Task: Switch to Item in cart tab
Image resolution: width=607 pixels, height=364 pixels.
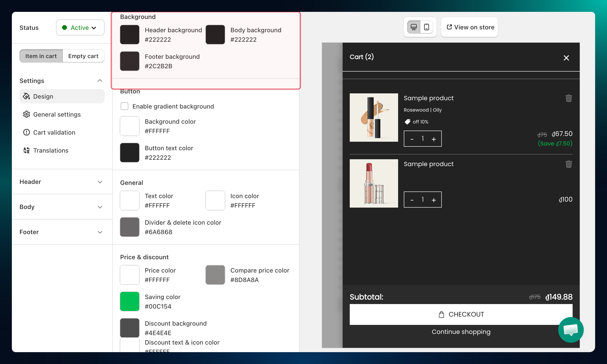Action: [x=41, y=56]
